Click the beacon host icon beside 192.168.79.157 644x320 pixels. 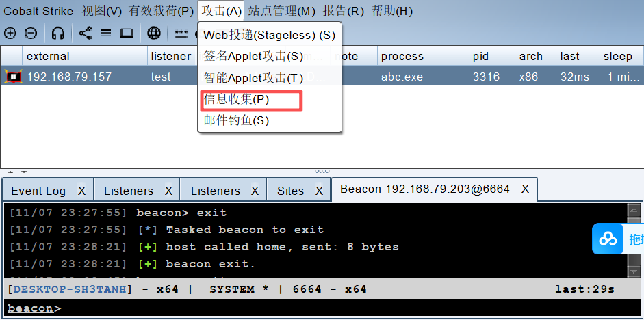(13, 77)
